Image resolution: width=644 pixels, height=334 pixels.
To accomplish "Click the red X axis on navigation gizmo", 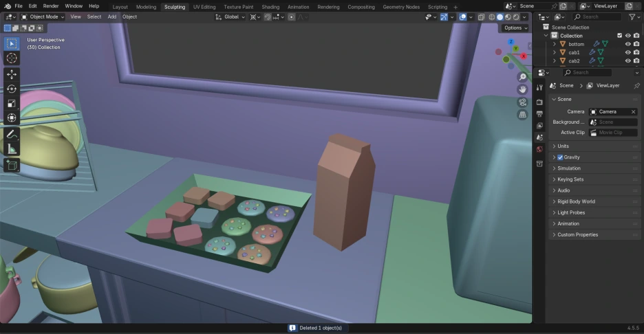I will [x=523, y=56].
